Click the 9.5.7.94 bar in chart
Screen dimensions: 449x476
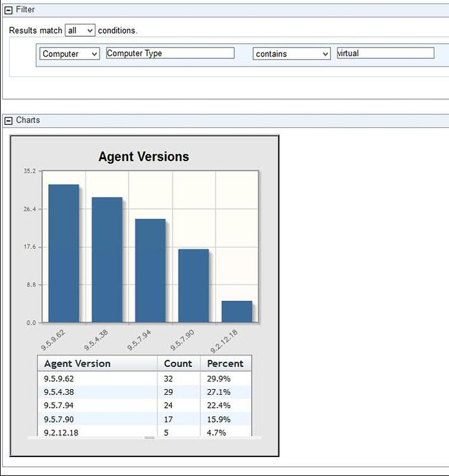[x=150, y=270]
